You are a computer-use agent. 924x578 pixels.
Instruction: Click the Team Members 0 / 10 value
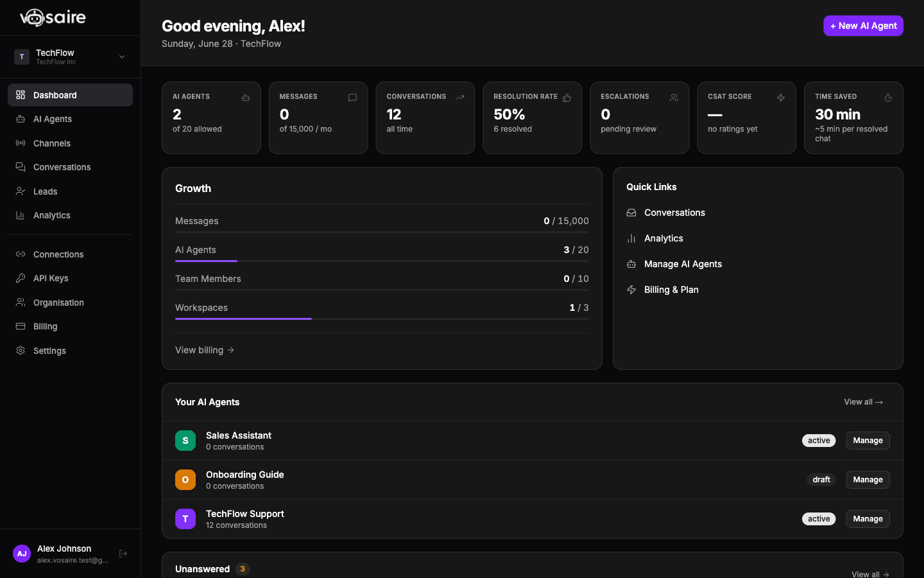576,279
